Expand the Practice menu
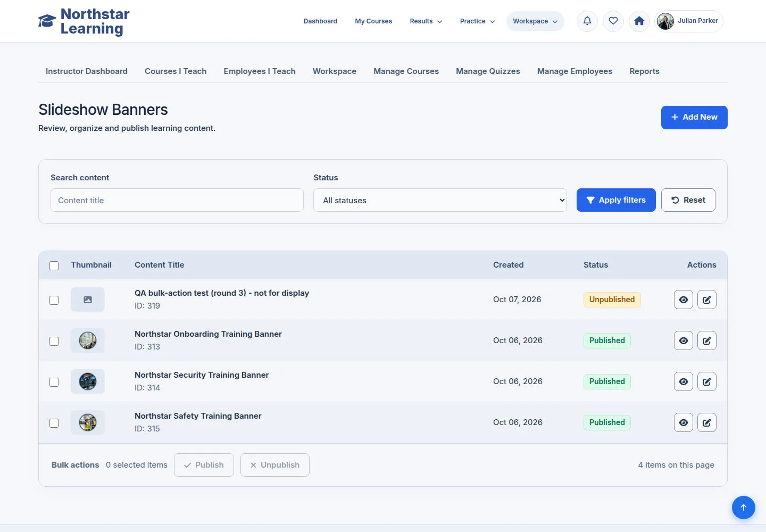Screen dimensions: 766x532 coord(477,21)
